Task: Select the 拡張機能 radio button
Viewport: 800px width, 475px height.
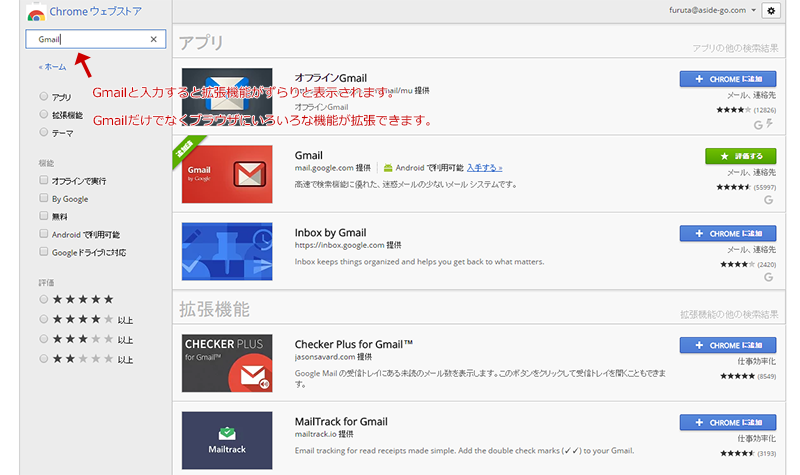Action: [44, 114]
